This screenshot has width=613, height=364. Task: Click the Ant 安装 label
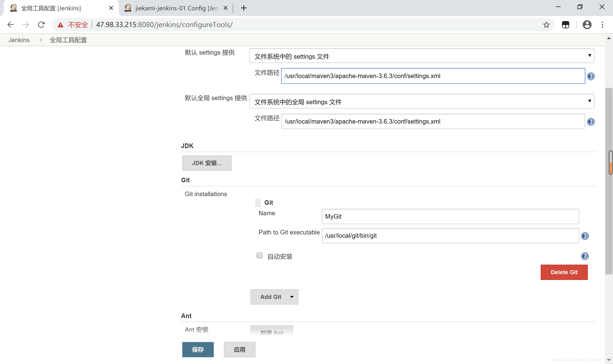[196, 330]
